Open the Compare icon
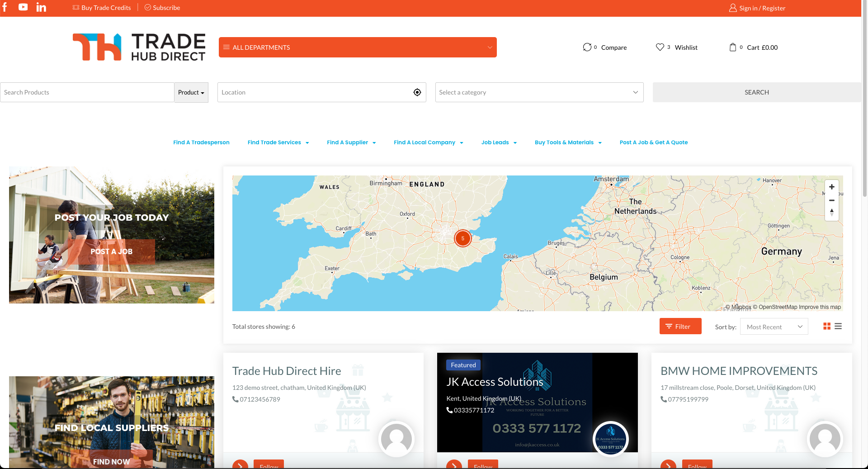This screenshot has width=868, height=469. click(x=587, y=47)
